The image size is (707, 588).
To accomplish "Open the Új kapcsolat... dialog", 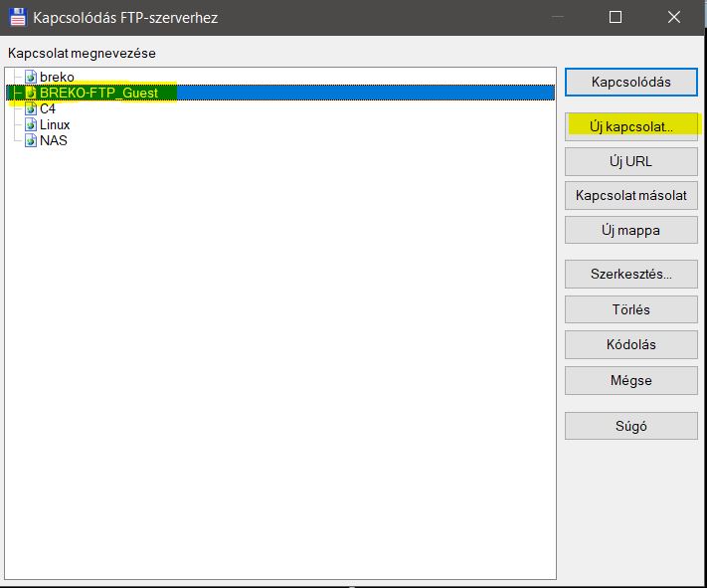I will (630, 126).
